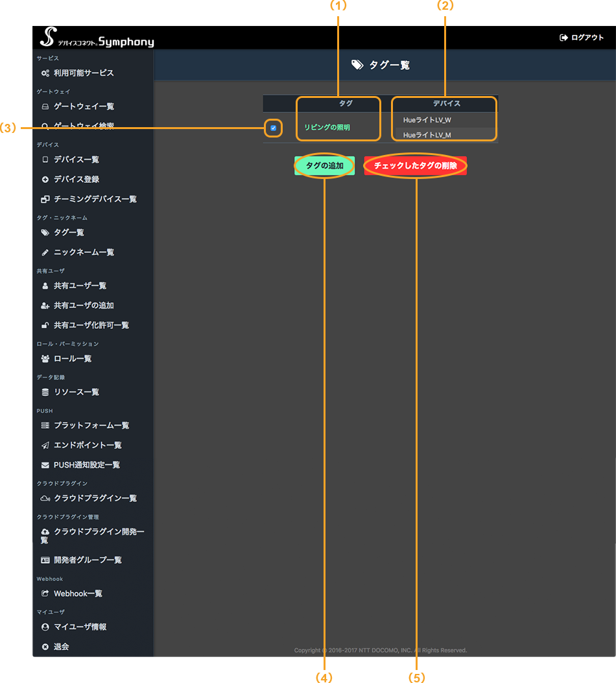Click tags icon beside sidebar タグ一覧

pos(45,233)
